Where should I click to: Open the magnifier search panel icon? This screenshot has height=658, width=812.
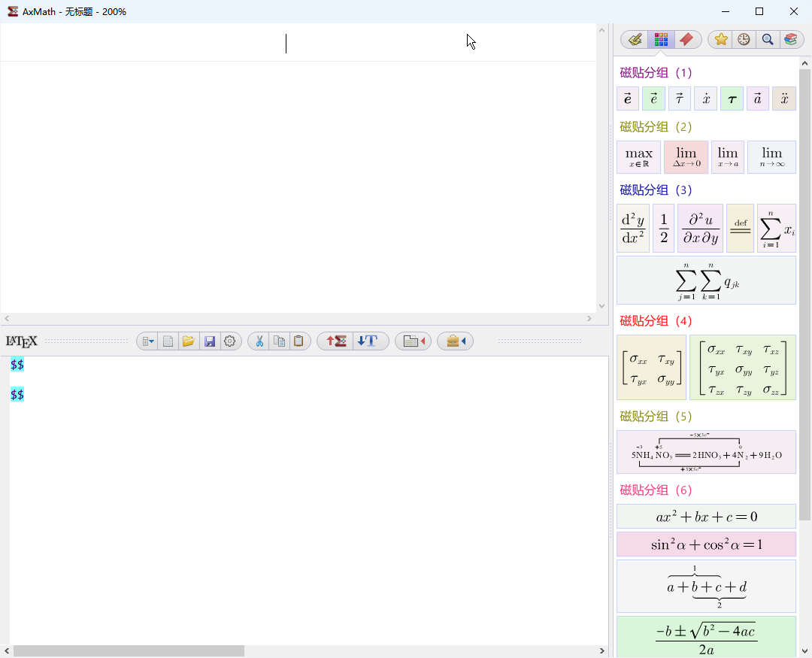pyautogui.click(x=768, y=40)
